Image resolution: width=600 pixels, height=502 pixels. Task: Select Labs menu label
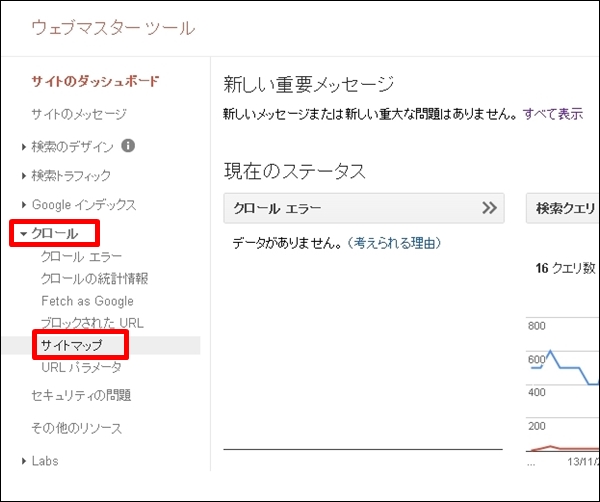coord(45,461)
